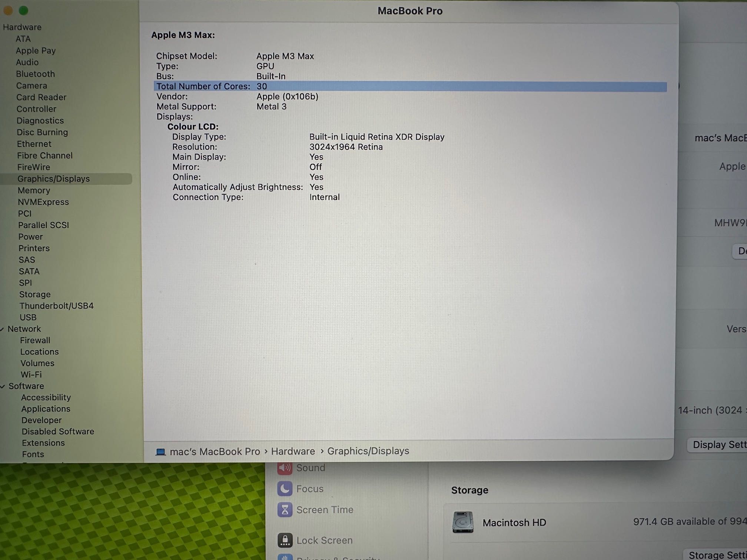
Task: Open Bluetooth hardware information
Action: [35, 74]
